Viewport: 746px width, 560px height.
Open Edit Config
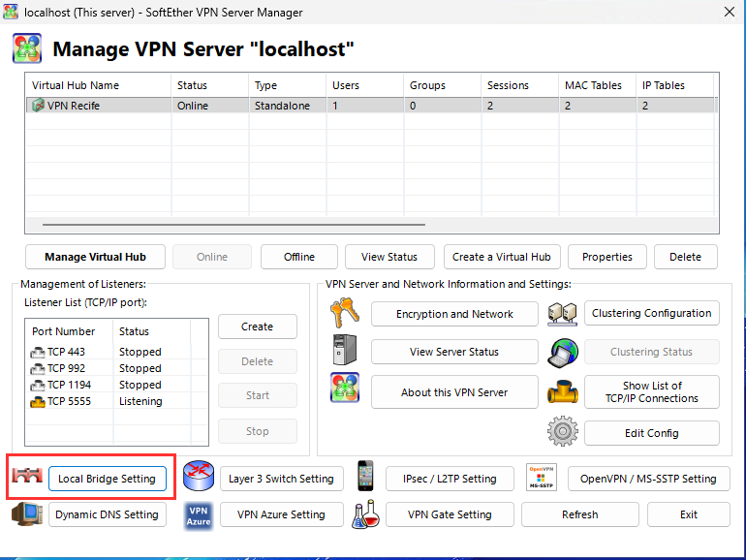pyautogui.click(x=651, y=433)
